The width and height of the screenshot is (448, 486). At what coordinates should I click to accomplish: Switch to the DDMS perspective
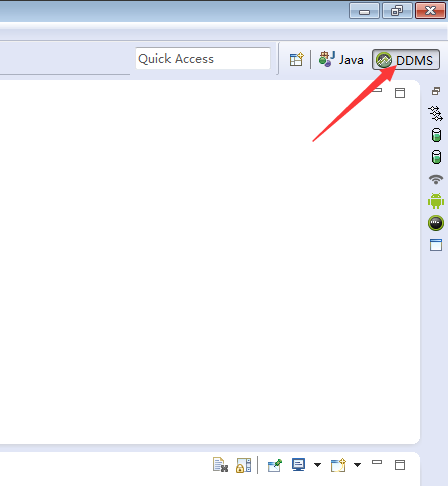406,60
